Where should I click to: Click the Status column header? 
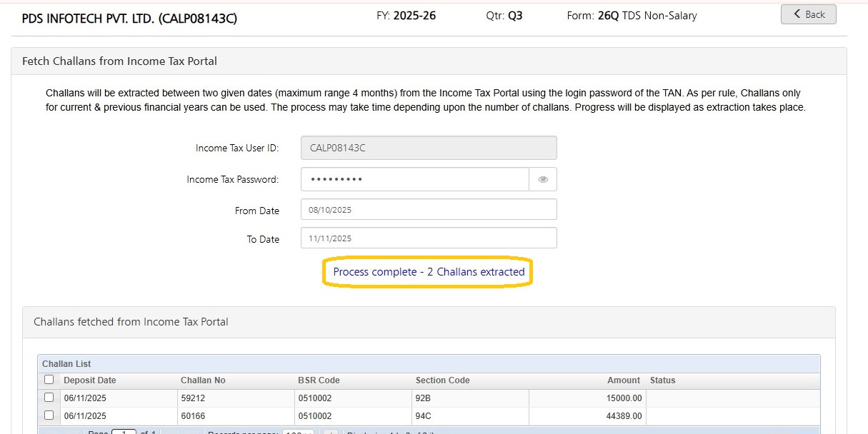tap(662, 380)
